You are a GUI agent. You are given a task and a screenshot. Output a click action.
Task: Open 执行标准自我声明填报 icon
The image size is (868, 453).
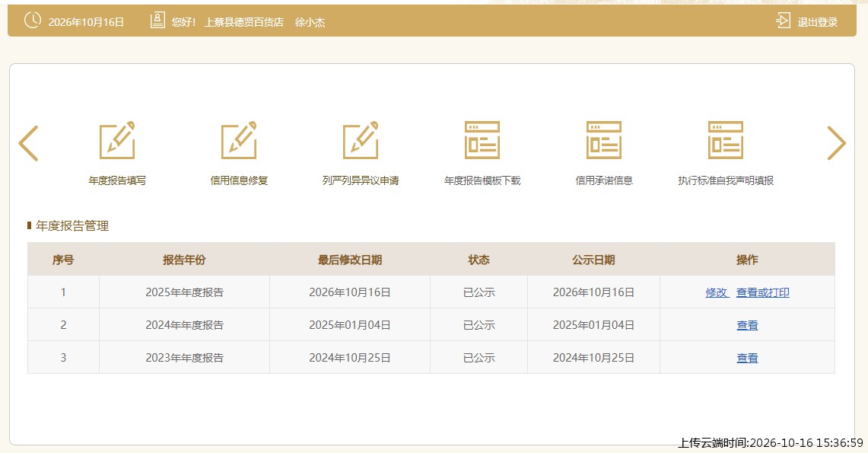coord(726,140)
